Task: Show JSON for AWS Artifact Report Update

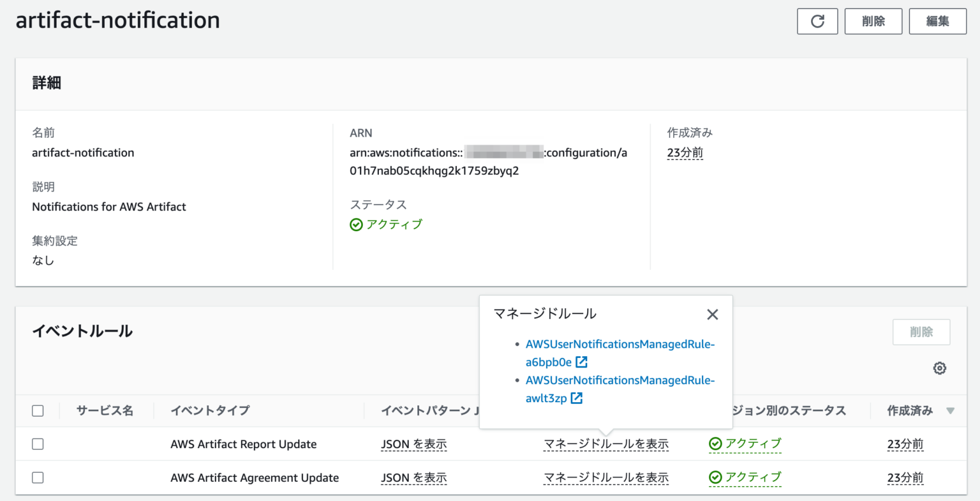Action: click(414, 444)
